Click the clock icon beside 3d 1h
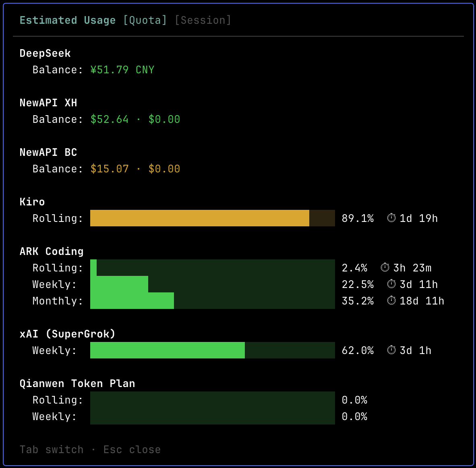Image resolution: width=476 pixels, height=468 pixels. (391, 350)
